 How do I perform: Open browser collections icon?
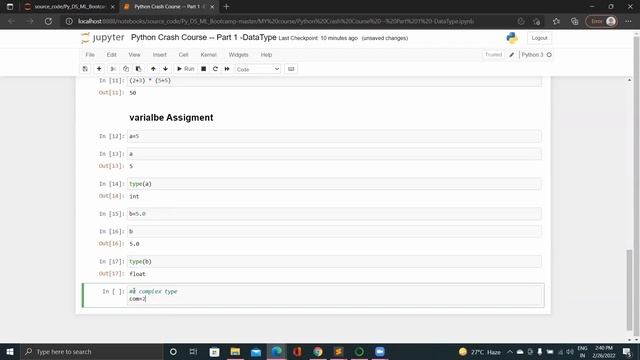pos(574,21)
